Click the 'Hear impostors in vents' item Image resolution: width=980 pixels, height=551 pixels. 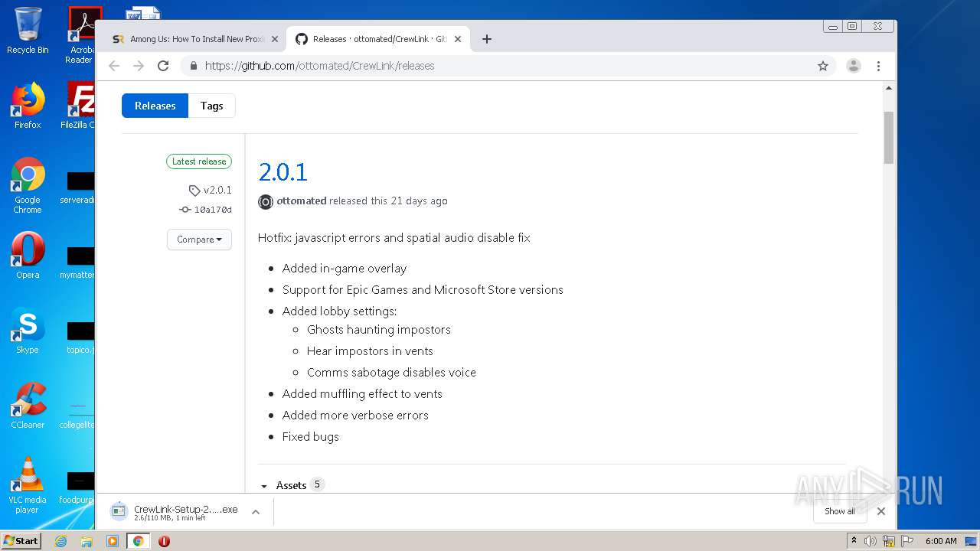[x=370, y=350]
